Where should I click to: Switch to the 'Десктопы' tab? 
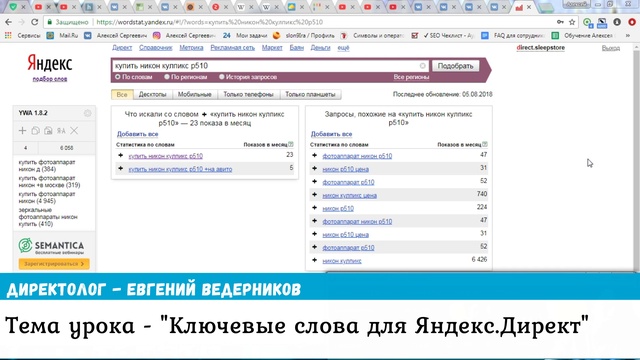tap(153, 94)
